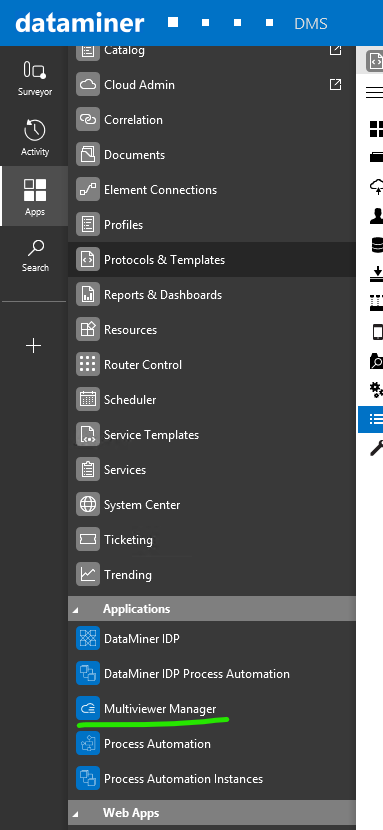The image size is (383, 830).
Task: Click the hamburger menu icon at right
Action: point(375,92)
